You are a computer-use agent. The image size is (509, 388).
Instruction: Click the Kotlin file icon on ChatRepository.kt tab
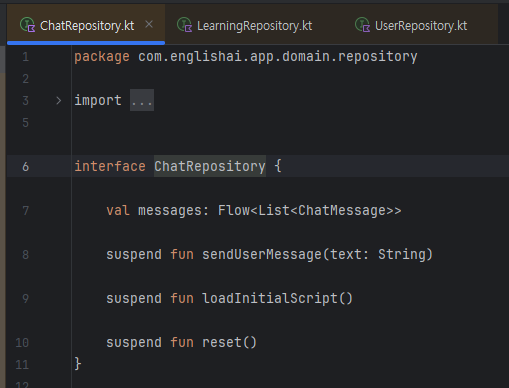(27, 25)
